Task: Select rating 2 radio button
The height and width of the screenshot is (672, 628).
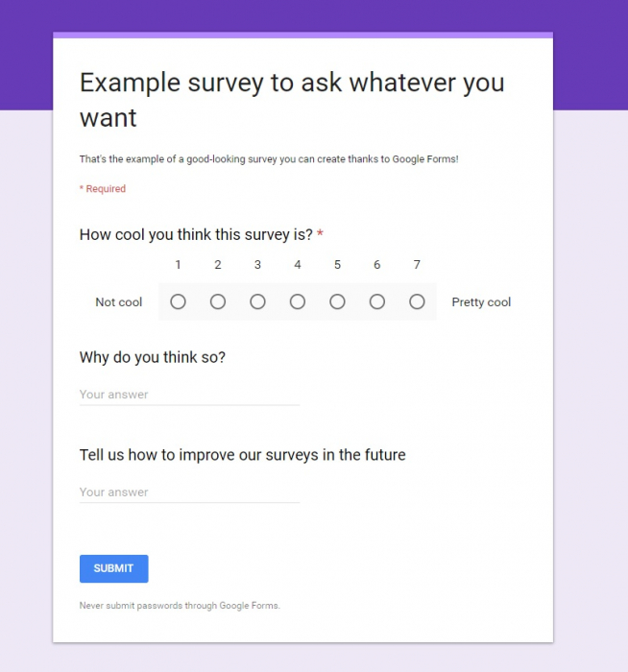Action: point(218,301)
